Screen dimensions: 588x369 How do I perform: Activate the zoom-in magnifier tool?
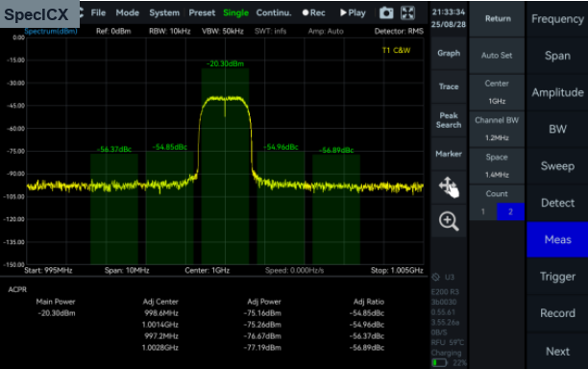coord(449,221)
